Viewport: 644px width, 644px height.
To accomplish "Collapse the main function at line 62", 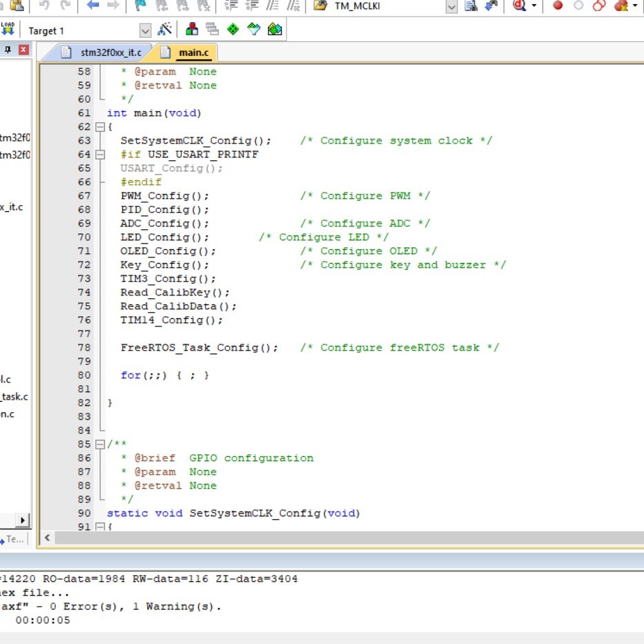I will coord(100,127).
